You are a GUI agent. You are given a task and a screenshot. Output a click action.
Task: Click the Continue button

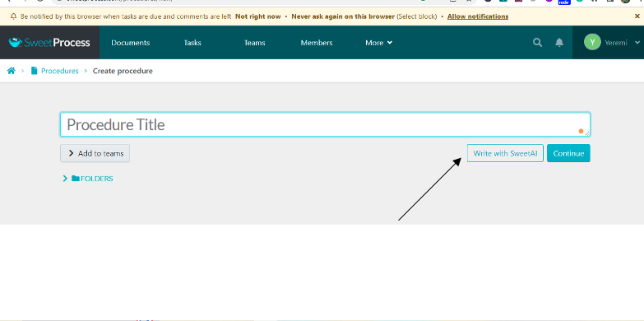point(568,153)
